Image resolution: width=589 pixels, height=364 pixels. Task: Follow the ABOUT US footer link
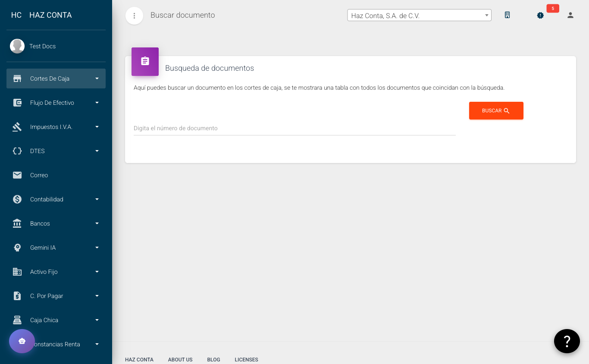coord(180,360)
